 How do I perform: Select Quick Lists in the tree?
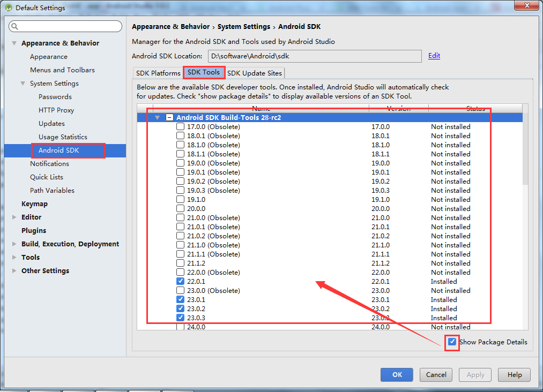coord(47,177)
